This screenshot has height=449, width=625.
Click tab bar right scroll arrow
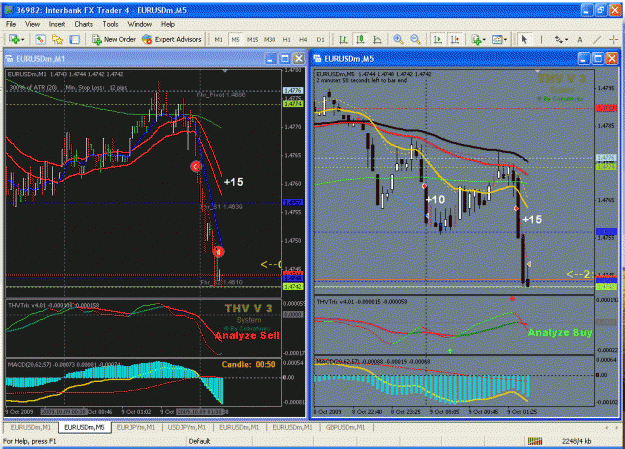pyautogui.click(x=618, y=427)
